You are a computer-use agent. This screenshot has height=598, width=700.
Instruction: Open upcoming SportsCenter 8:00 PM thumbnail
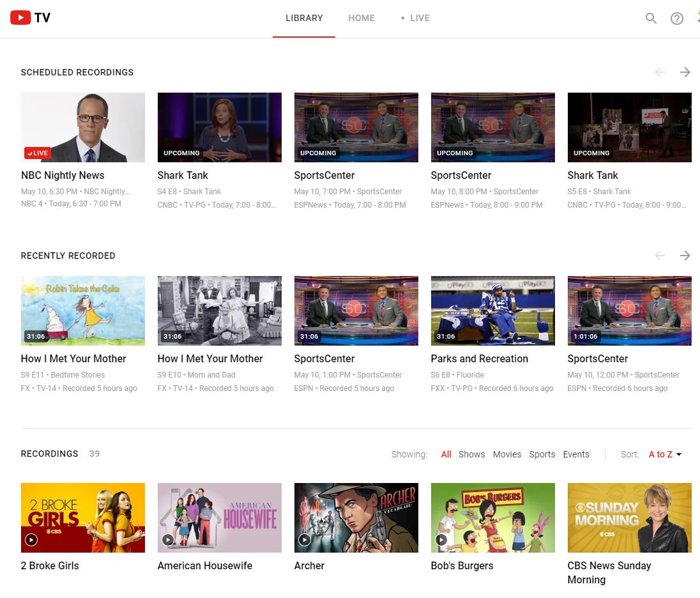[493, 127]
